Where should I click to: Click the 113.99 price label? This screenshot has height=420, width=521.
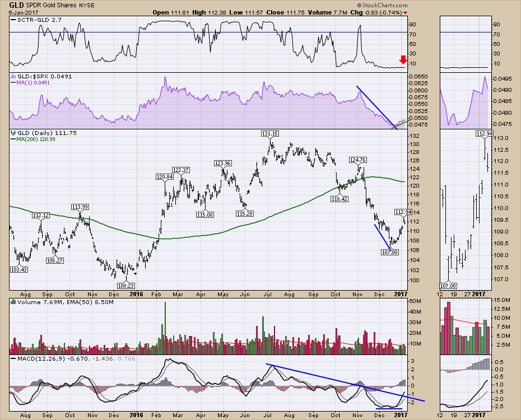click(80, 207)
